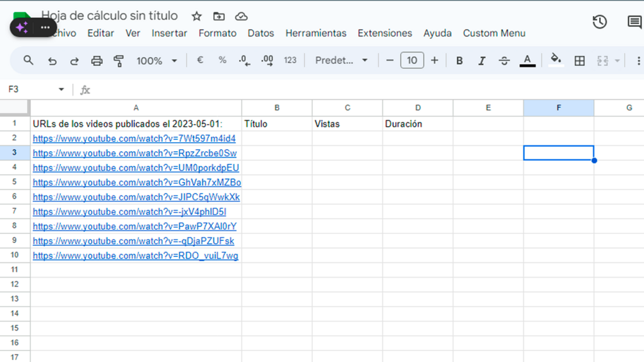Select column A header

tap(136, 108)
